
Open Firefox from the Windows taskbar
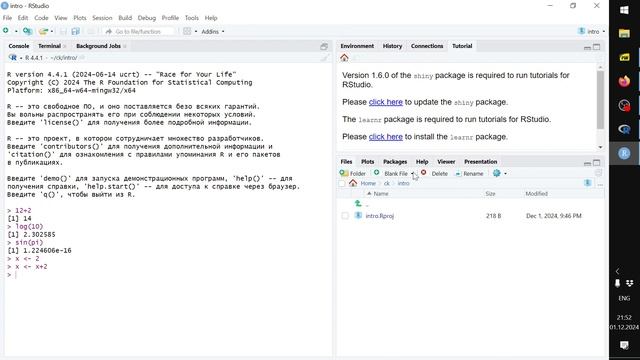[x=624, y=82]
